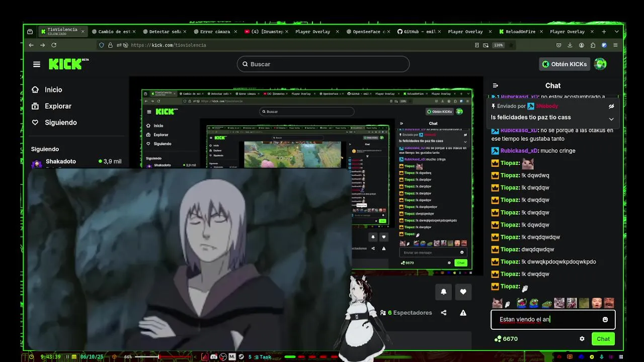Screen dimensions: 644x362
Task: Click the 130% zoom level indicator
Action: 498,45
